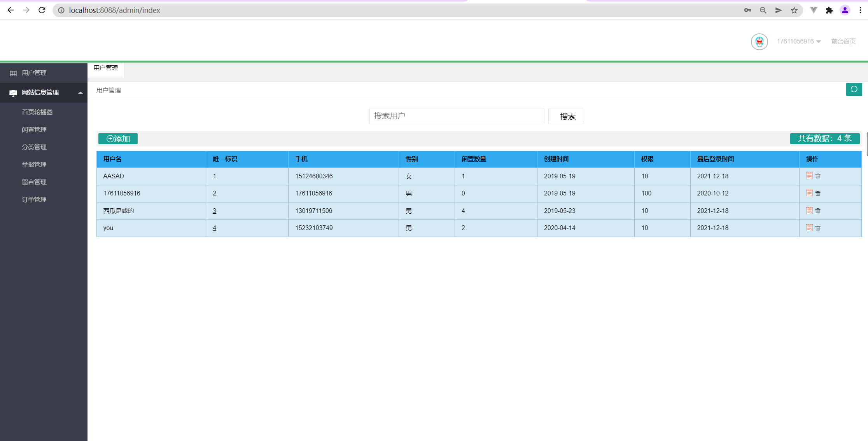The width and height of the screenshot is (868, 441).
Task: Click the edit icon for user AASAD
Action: pos(809,176)
